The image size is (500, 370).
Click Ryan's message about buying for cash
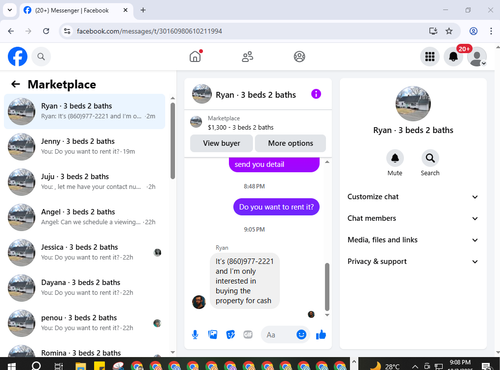click(x=245, y=281)
